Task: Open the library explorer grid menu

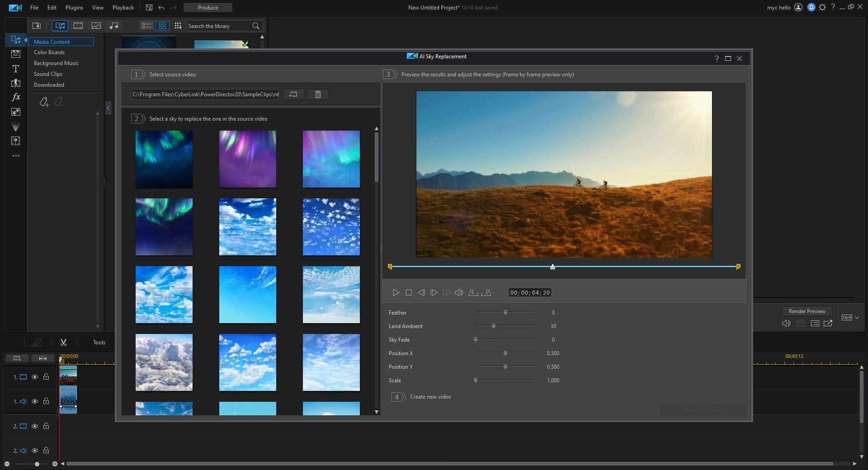Action: [x=178, y=26]
